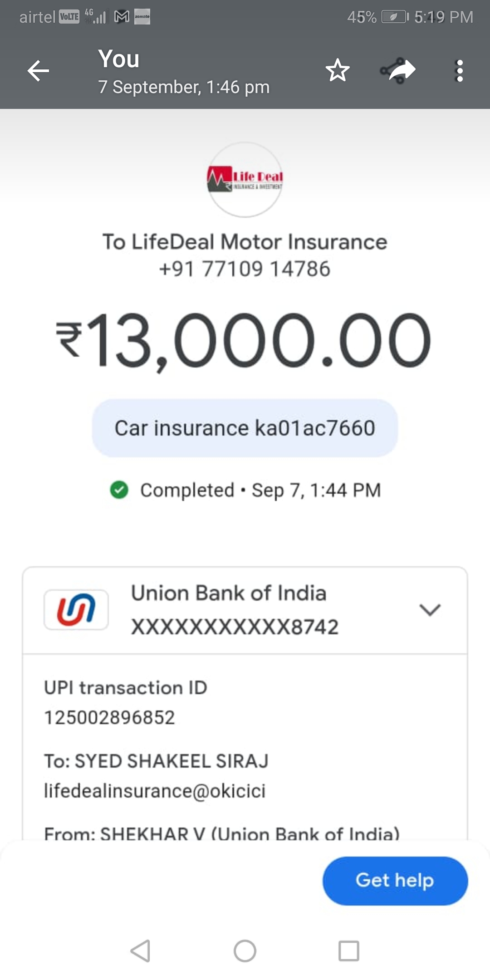
Task: Tap the UPI transaction ID number
Action: [109, 717]
